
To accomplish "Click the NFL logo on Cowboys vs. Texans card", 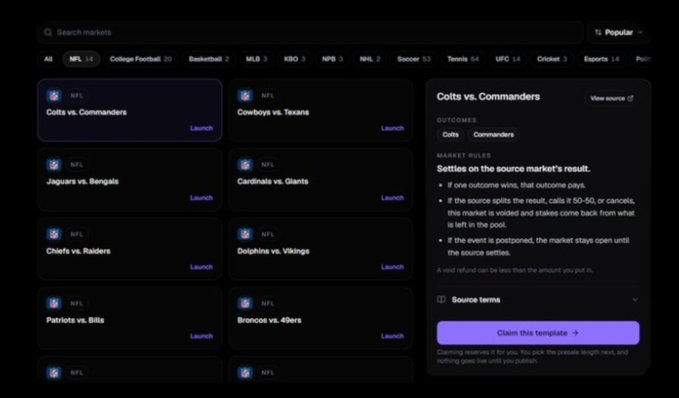I will point(245,95).
